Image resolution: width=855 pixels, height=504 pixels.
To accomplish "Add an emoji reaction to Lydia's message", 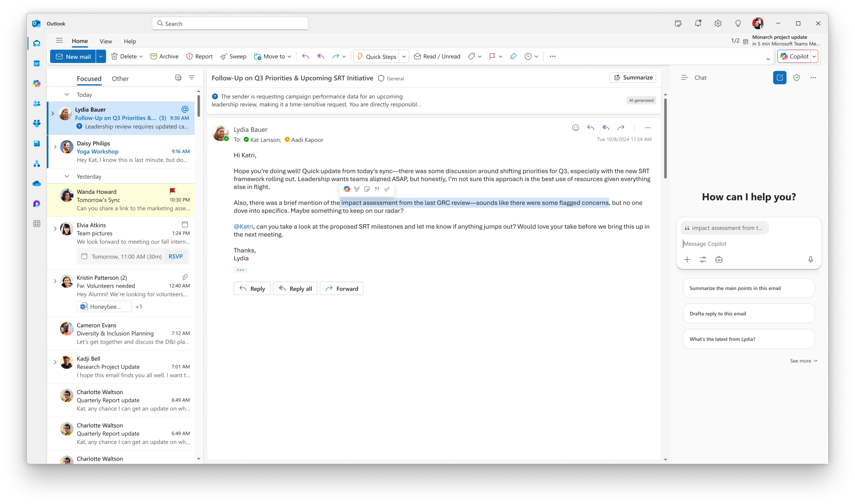I will point(575,128).
